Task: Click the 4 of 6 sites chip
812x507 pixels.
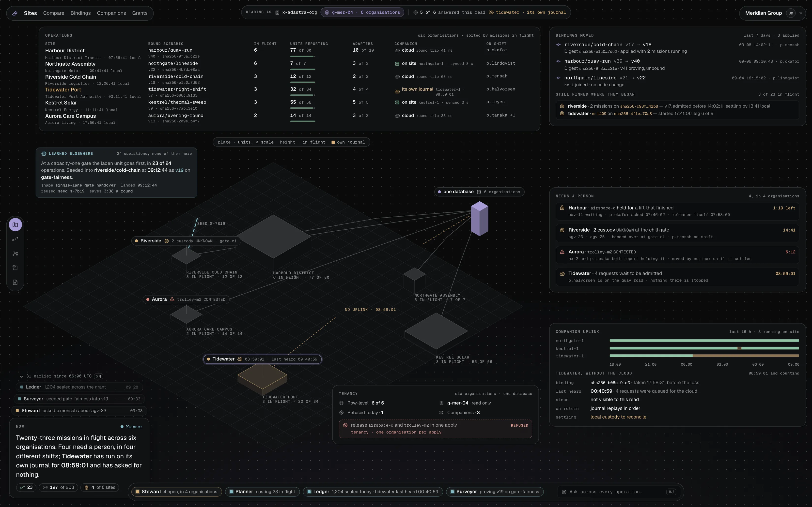Action: coord(100,488)
